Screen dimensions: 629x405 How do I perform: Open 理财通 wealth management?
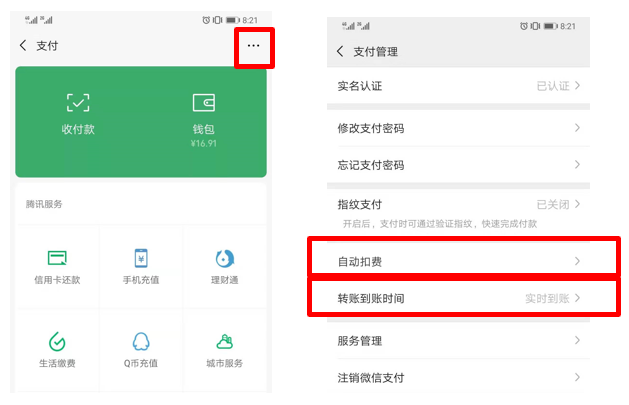(x=225, y=267)
